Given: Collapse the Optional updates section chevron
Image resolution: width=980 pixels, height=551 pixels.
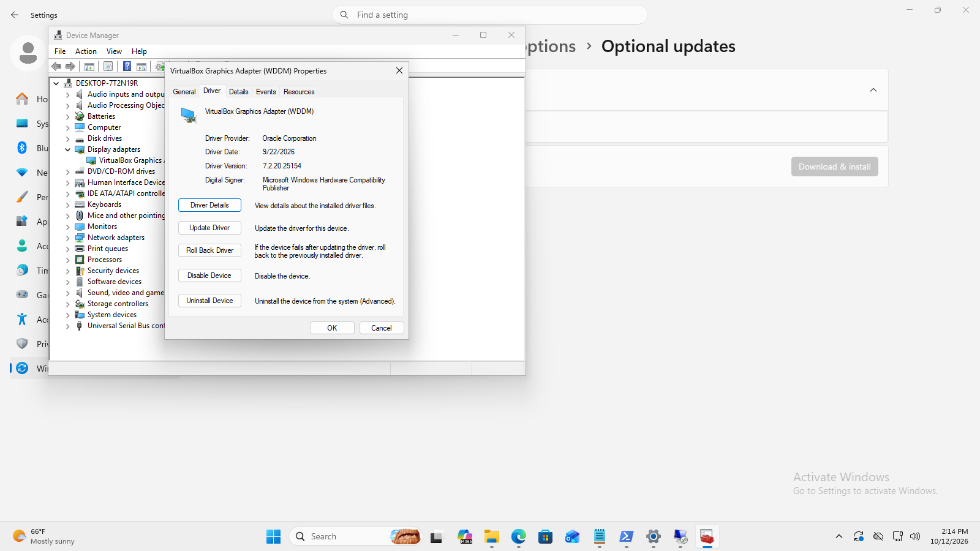Looking at the screenshot, I should (873, 90).
